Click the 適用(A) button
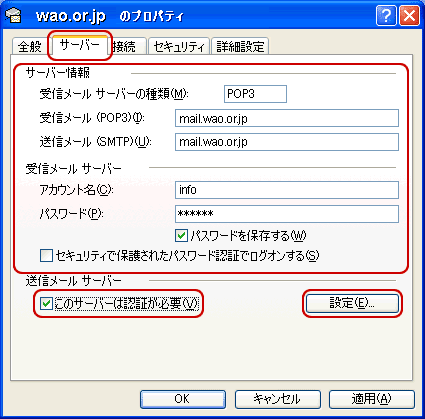Screen dimensions: 425x419 pyautogui.click(x=372, y=399)
